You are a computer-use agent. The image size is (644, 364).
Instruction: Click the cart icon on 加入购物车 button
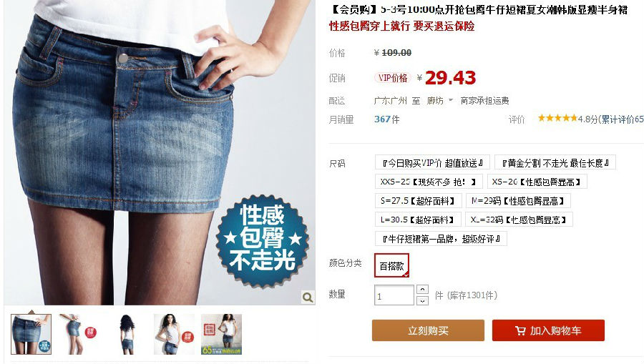(520, 331)
